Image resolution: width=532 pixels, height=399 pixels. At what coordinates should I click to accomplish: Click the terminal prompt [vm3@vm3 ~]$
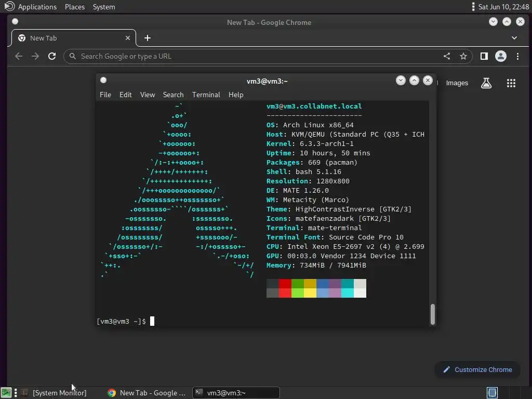pos(121,321)
